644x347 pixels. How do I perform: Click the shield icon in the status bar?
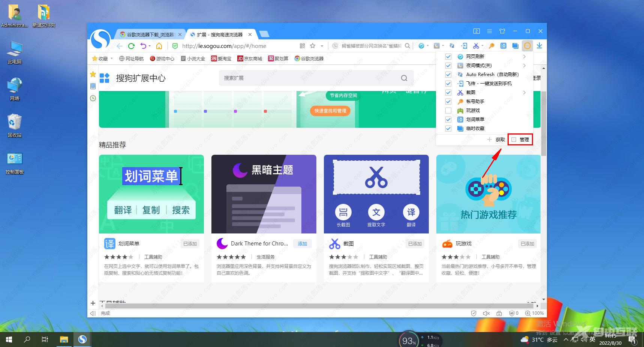(x=474, y=313)
